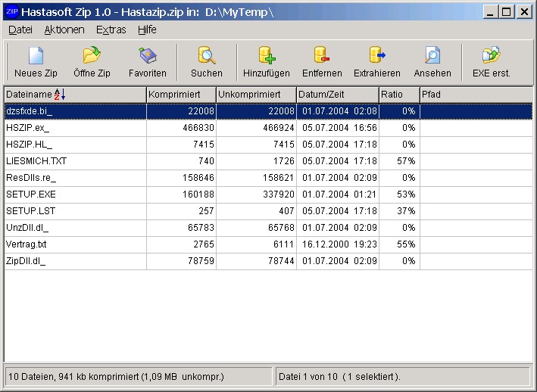Open the Hilfe menu

(147, 30)
